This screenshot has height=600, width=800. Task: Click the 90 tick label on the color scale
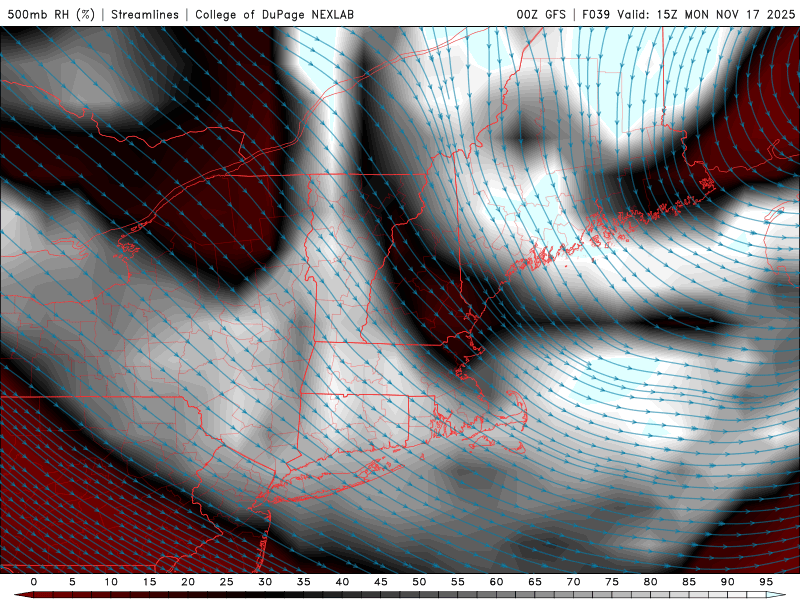(728, 582)
